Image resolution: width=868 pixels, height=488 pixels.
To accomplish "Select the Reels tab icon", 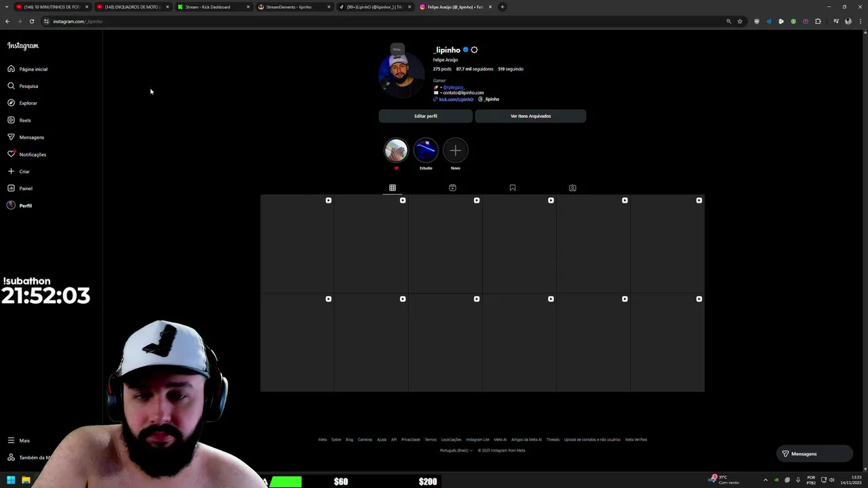I will pos(452,188).
